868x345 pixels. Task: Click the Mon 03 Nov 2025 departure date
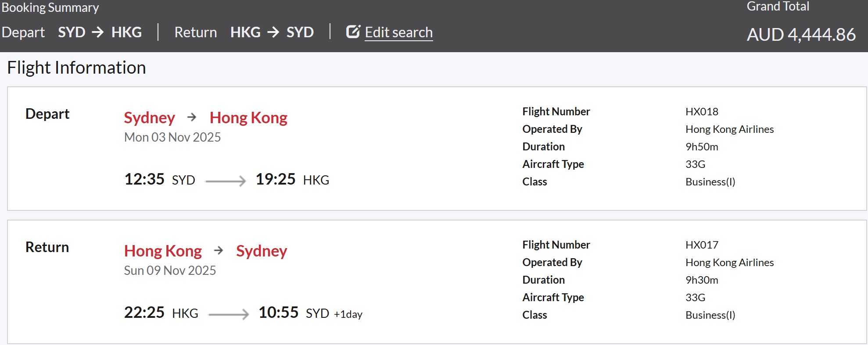(x=172, y=137)
